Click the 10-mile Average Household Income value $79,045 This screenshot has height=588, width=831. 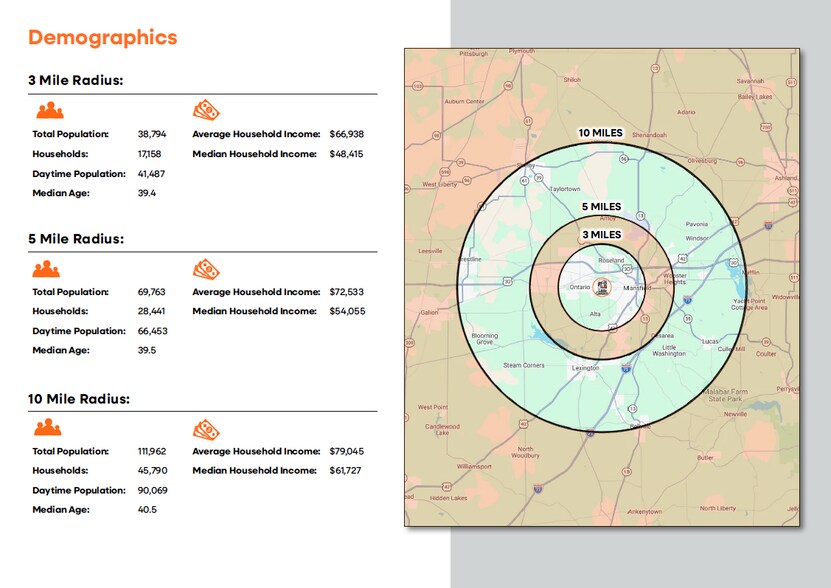(346, 452)
